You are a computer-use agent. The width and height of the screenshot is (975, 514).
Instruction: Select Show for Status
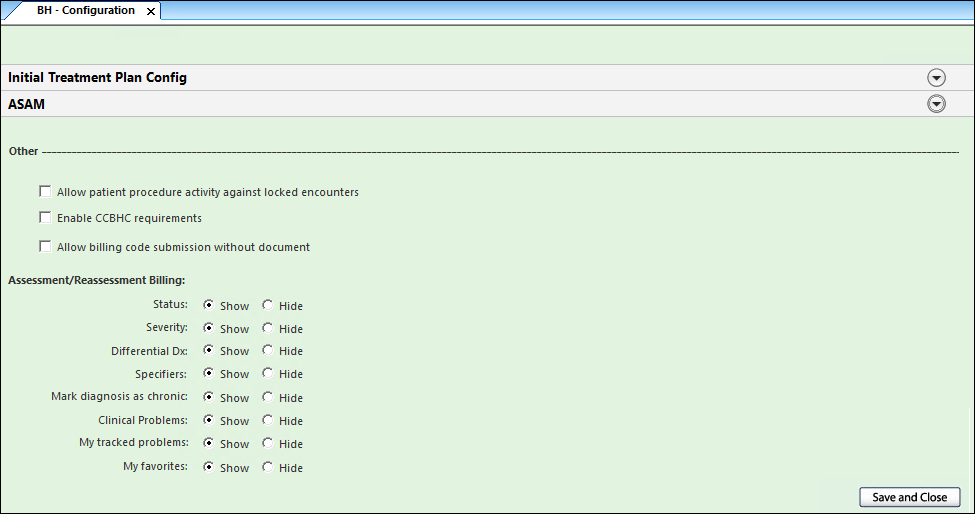coord(209,305)
